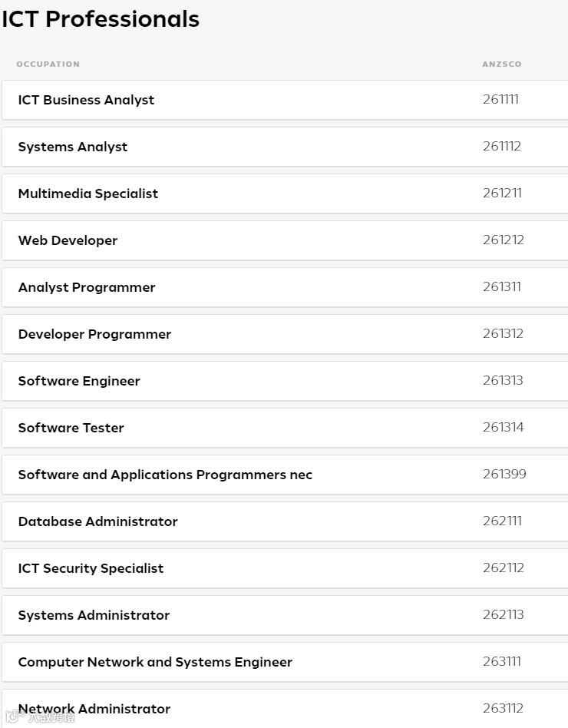Viewport: 568px width, 728px height.
Task: Open Computer Network and Systems Engineer
Action: tap(155, 662)
